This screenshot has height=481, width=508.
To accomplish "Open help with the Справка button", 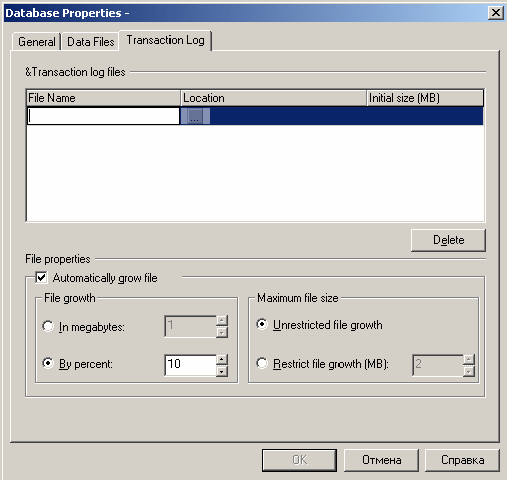I will pos(462,460).
